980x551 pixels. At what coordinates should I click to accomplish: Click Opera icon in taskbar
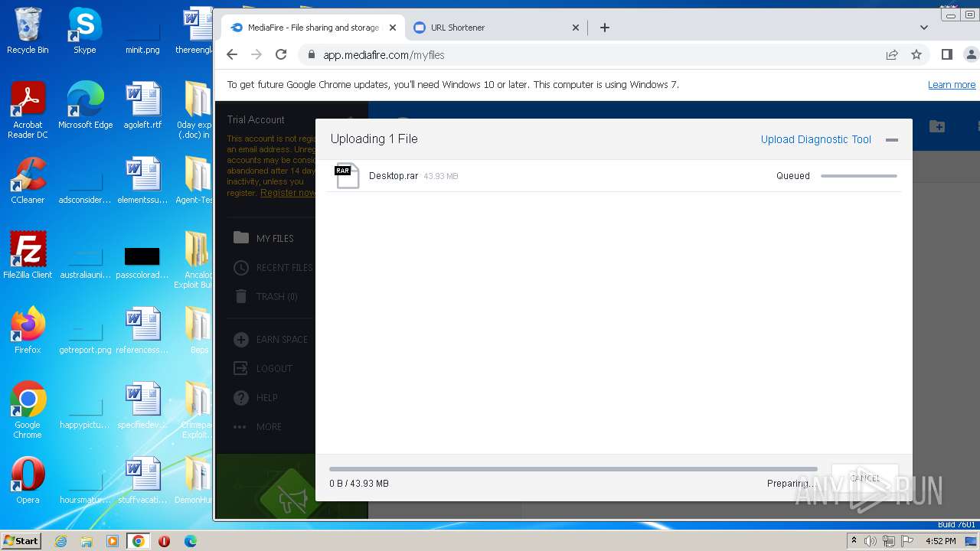click(x=164, y=541)
